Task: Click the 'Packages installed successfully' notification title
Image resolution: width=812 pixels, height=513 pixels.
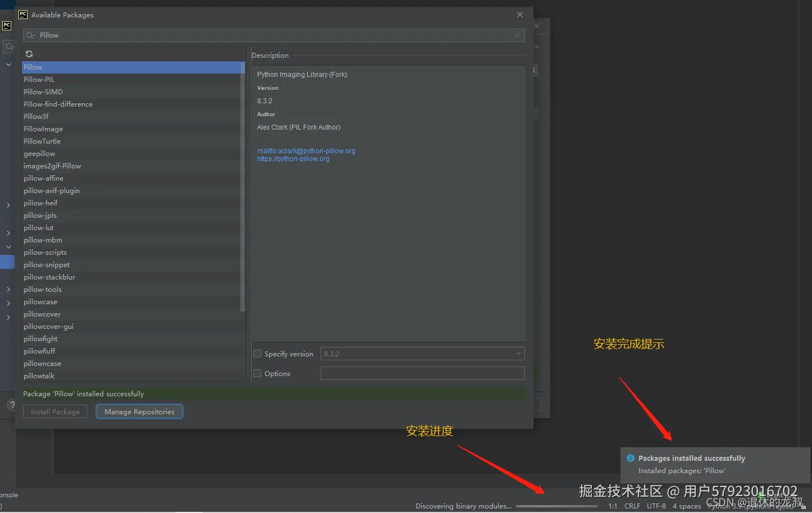Action: click(692, 458)
